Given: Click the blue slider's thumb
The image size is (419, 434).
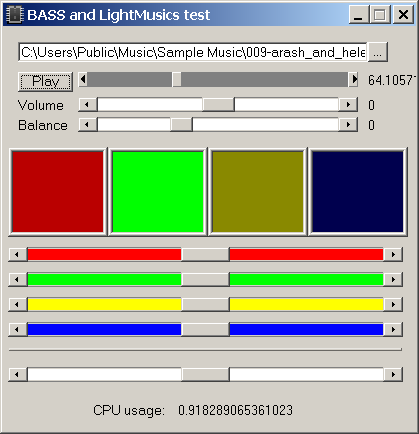Looking at the screenshot, I should [x=205, y=329].
